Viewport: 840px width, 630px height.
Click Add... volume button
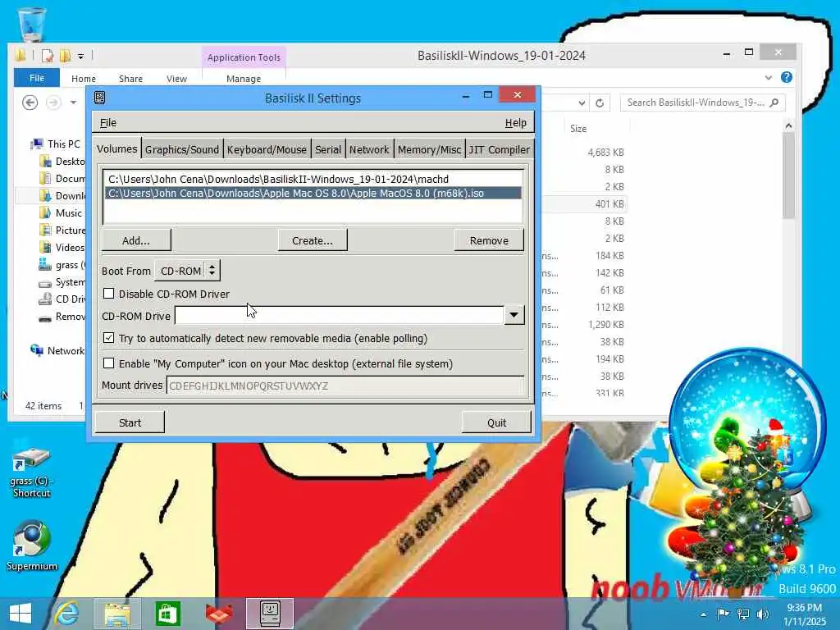136,240
